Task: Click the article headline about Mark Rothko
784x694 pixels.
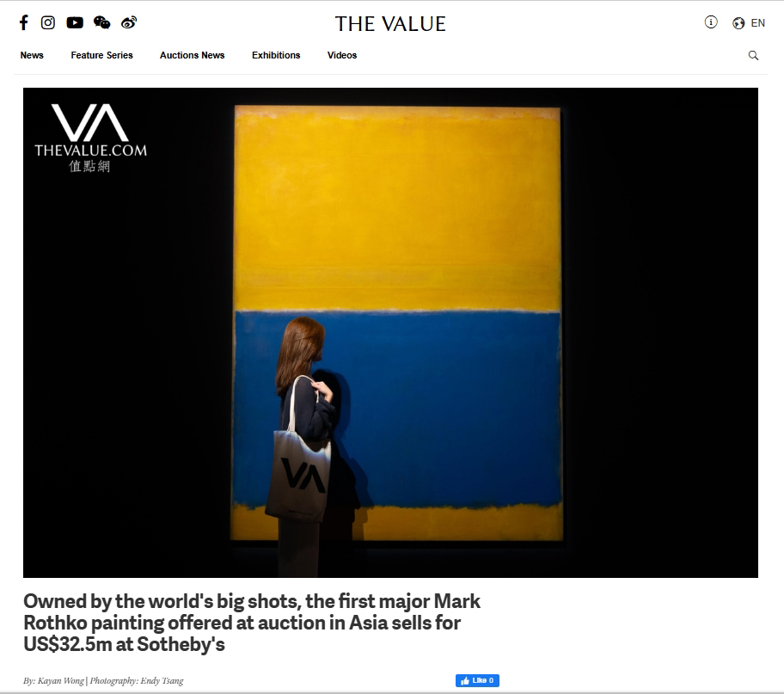Action: click(252, 623)
